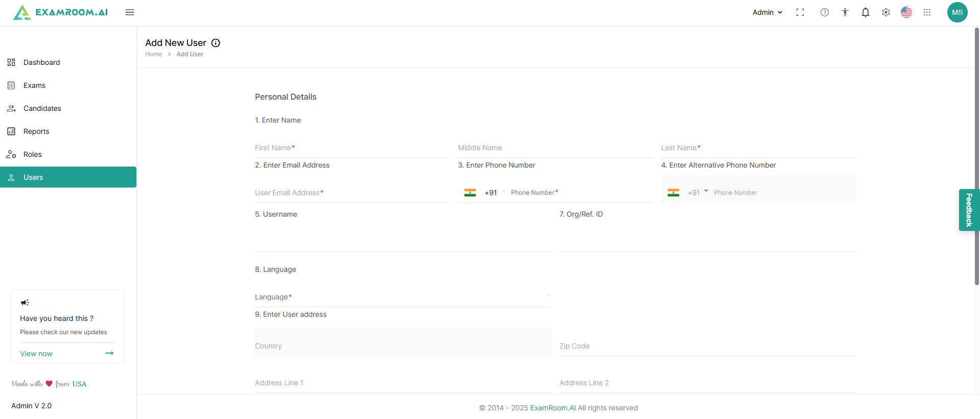Viewport: 980px width, 419px height.
Task: Open the settings gear icon
Action: [x=886, y=12]
